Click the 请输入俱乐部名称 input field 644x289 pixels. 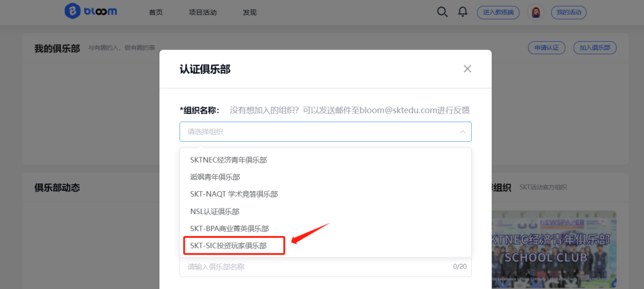pyautogui.click(x=326, y=267)
